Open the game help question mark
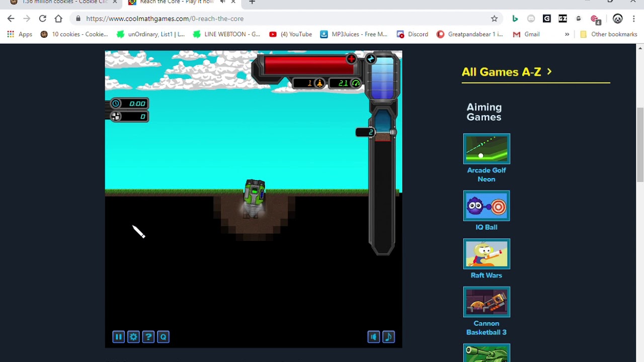Screen dimensions: 644x362 tap(148, 337)
